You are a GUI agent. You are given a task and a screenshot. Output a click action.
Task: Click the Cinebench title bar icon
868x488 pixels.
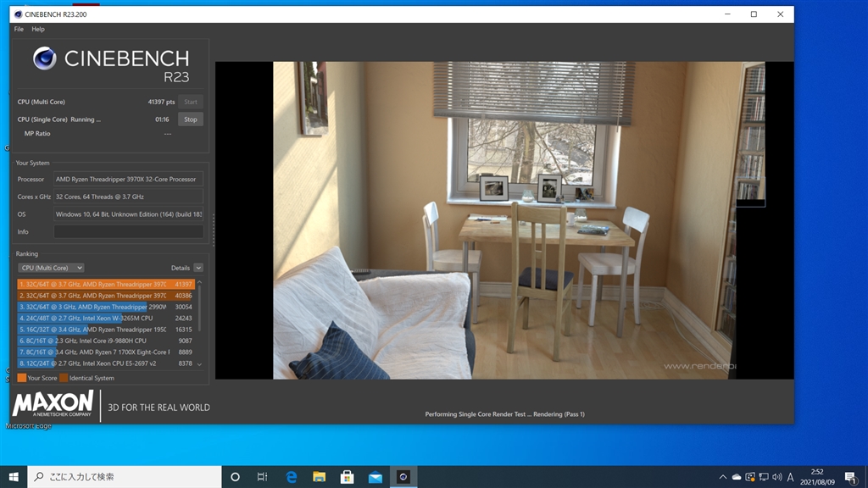pyautogui.click(x=19, y=14)
